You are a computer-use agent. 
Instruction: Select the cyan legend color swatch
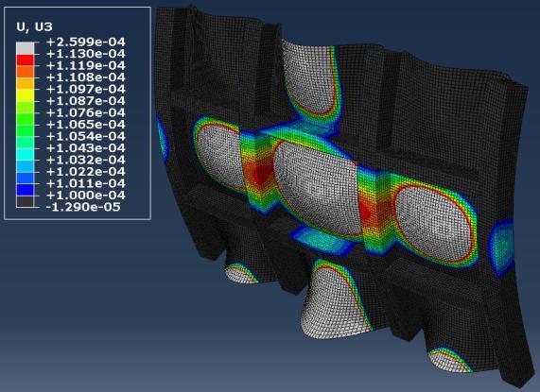point(26,154)
